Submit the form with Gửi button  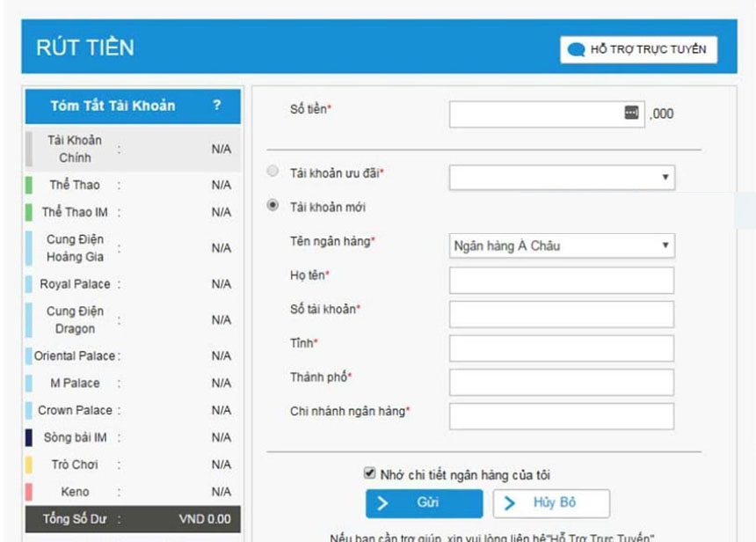(x=425, y=503)
